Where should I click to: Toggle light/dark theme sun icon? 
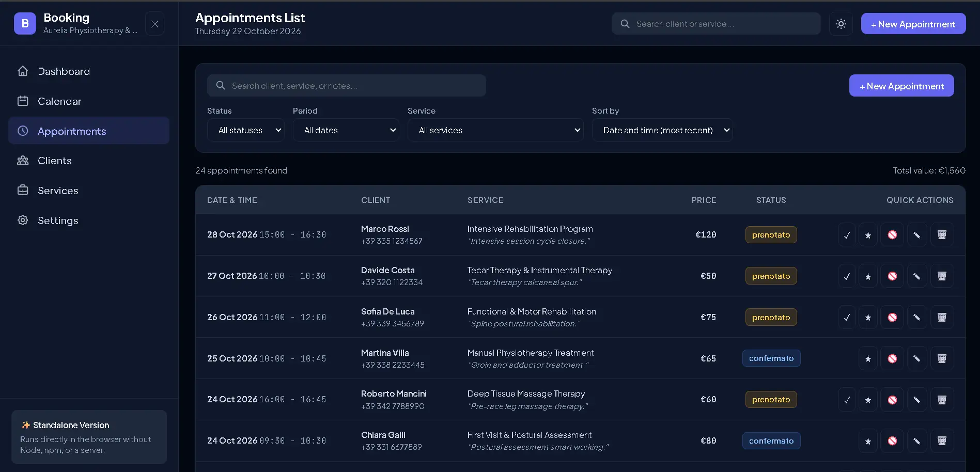tap(841, 24)
